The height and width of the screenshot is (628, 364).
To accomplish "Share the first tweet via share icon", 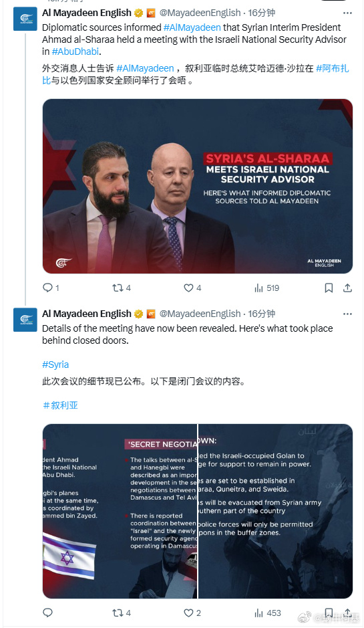I will pyautogui.click(x=347, y=288).
